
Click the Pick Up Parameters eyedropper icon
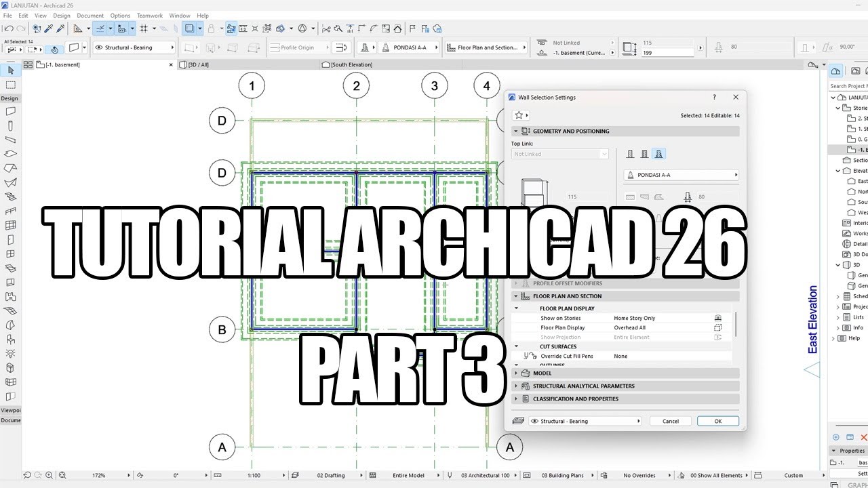click(49, 28)
